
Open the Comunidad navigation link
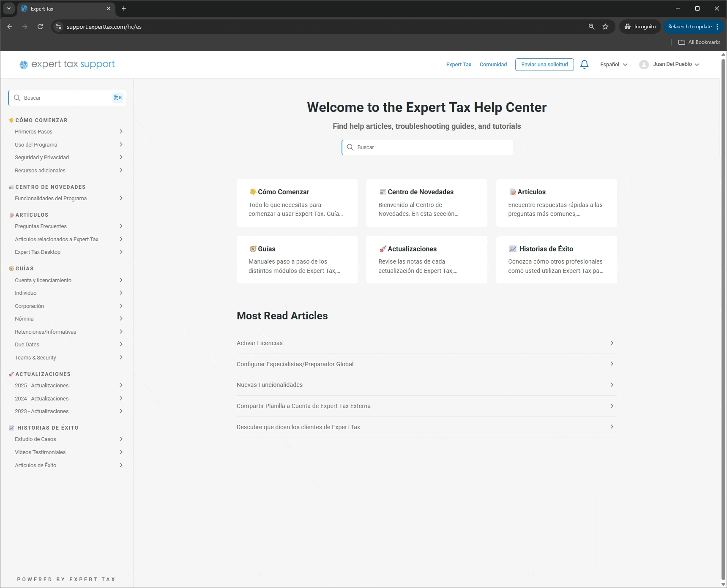click(x=493, y=65)
